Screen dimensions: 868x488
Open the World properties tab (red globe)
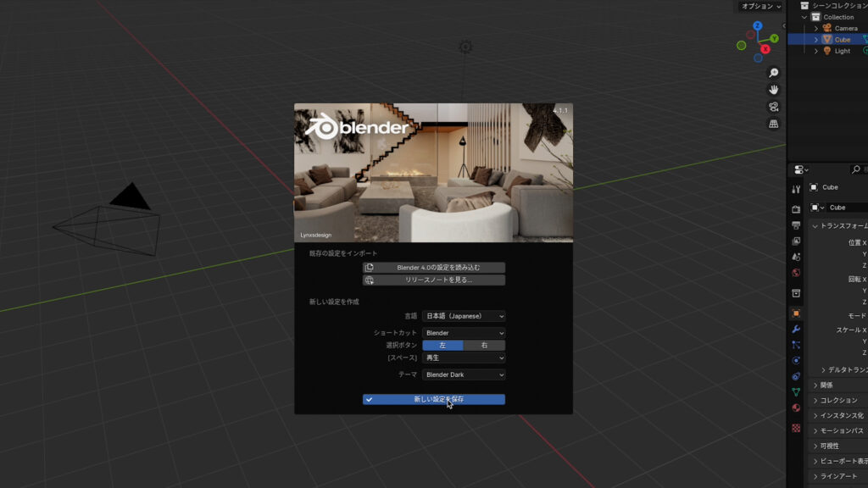pos(796,273)
